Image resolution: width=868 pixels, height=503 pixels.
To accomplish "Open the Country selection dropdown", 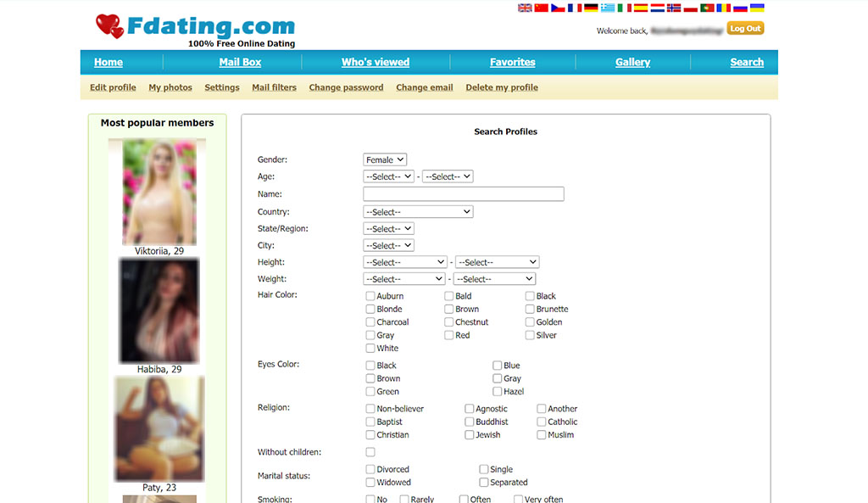I will (x=417, y=210).
